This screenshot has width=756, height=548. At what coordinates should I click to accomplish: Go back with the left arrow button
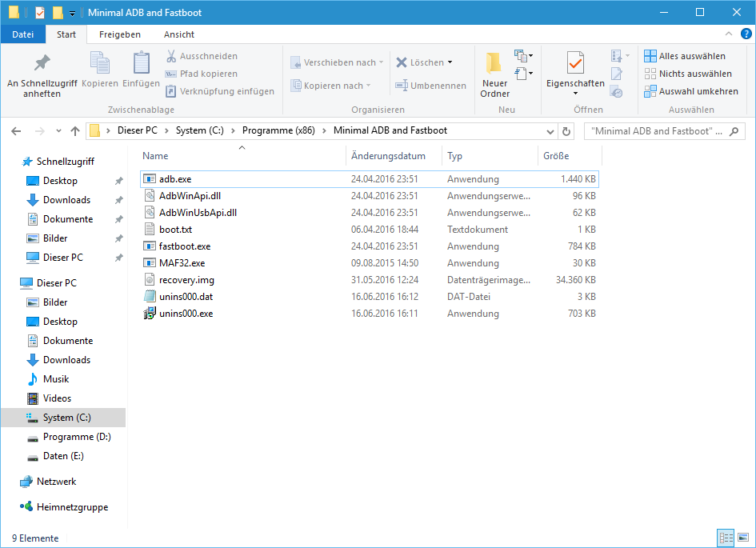[x=16, y=131]
